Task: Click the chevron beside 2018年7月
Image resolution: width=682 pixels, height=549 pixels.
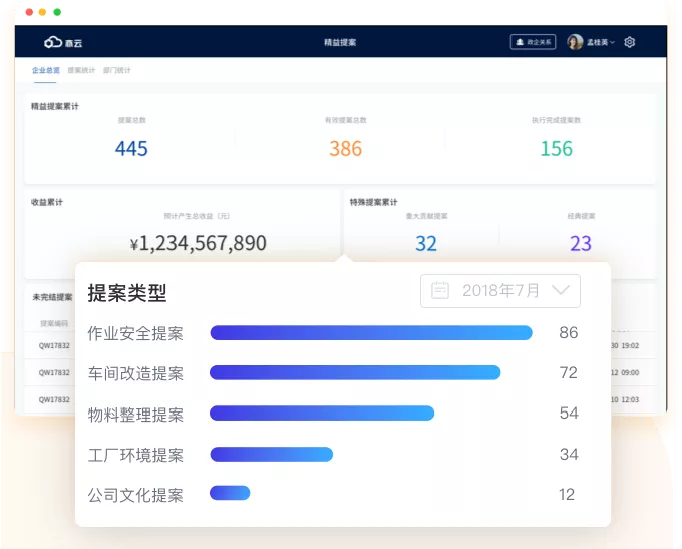Action: coord(561,290)
